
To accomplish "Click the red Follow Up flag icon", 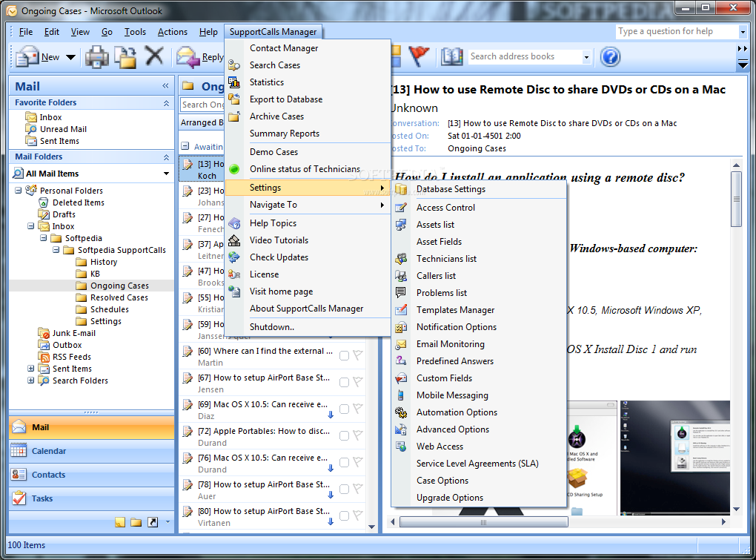I will pyautogui.click(x=419, y=56).
